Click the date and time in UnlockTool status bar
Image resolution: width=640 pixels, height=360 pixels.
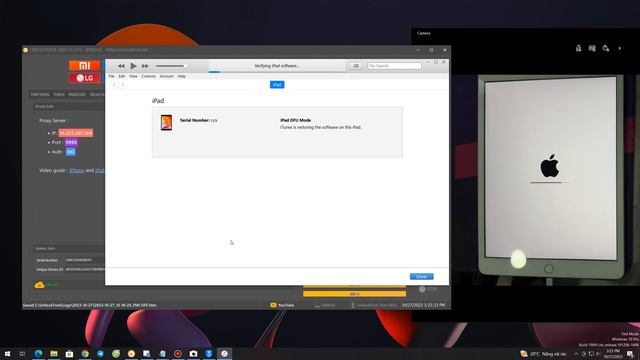click(x=423, y=305)
